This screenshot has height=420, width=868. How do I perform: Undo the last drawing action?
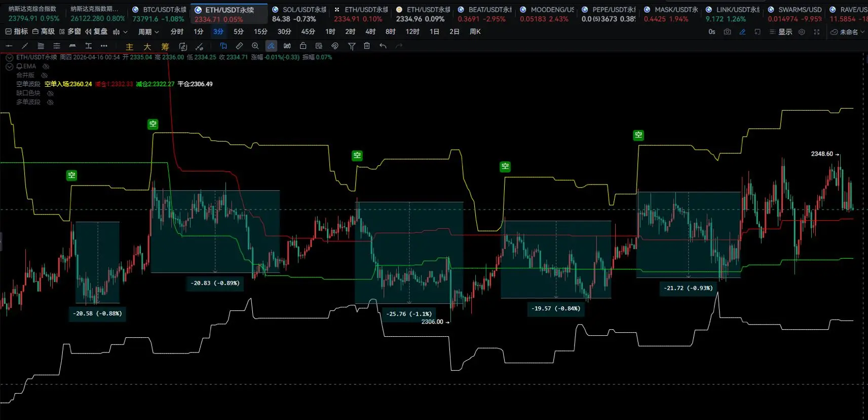pyautogui.click(x=383, y=46)
